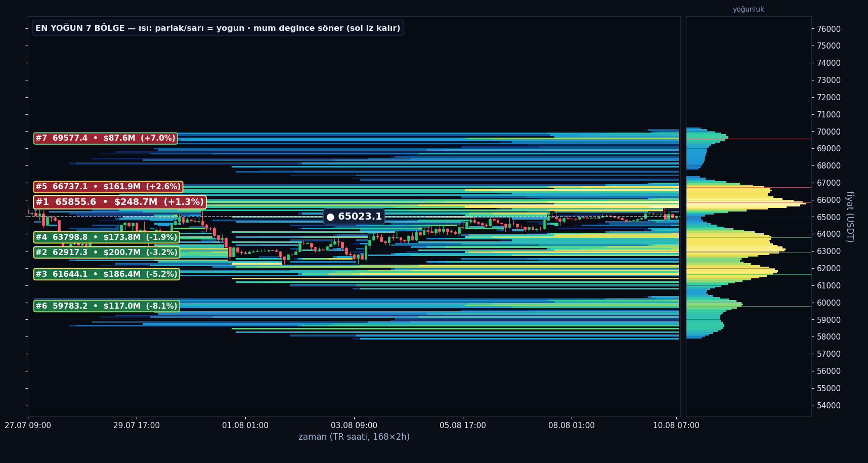This screenshot has height=463, width=868.
Task: Click the 64000 price tick label
Action: click(829, 234)
